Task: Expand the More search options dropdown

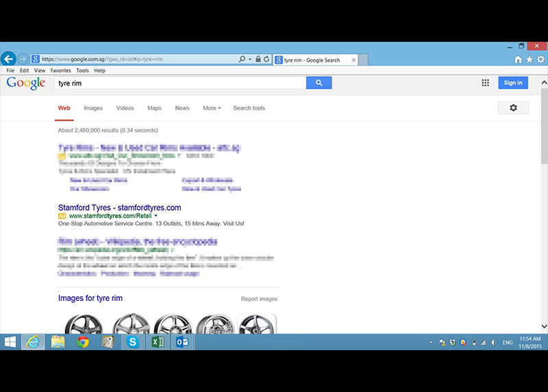Action: (212, 108)
